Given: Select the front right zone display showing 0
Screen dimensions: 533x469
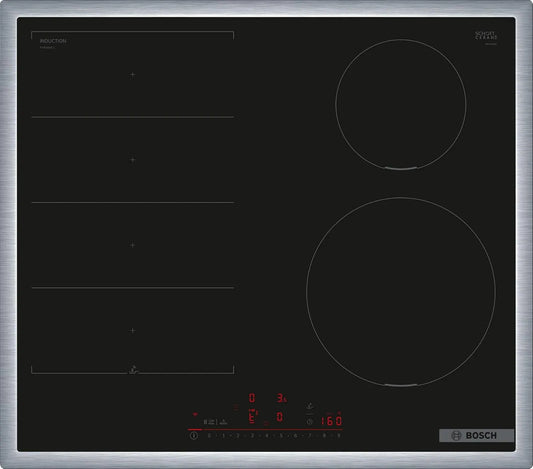Looking at the screenshot, I should [x=280, y=417].
